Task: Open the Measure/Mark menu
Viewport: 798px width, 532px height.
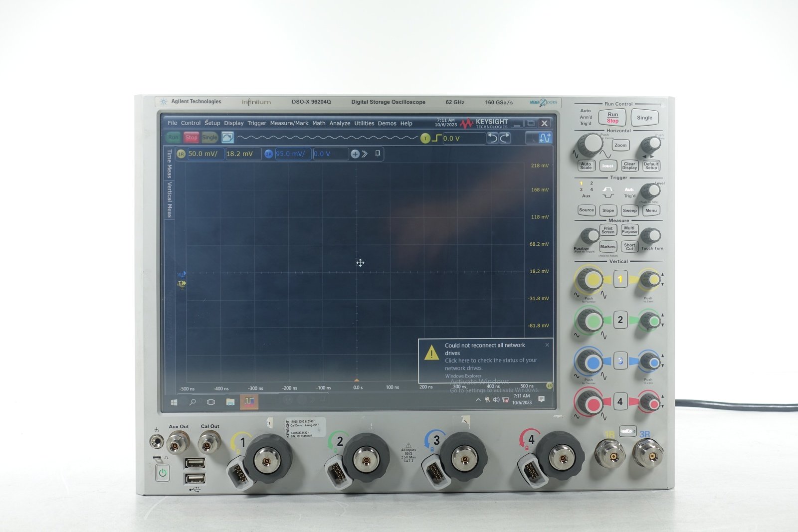Action: 289,123
